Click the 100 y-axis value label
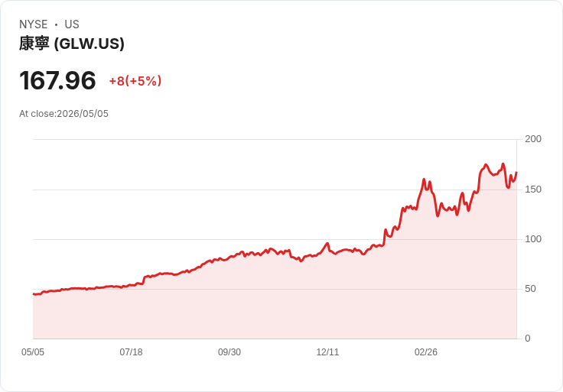The image size is (563, 392). click(x=533, y=239)
